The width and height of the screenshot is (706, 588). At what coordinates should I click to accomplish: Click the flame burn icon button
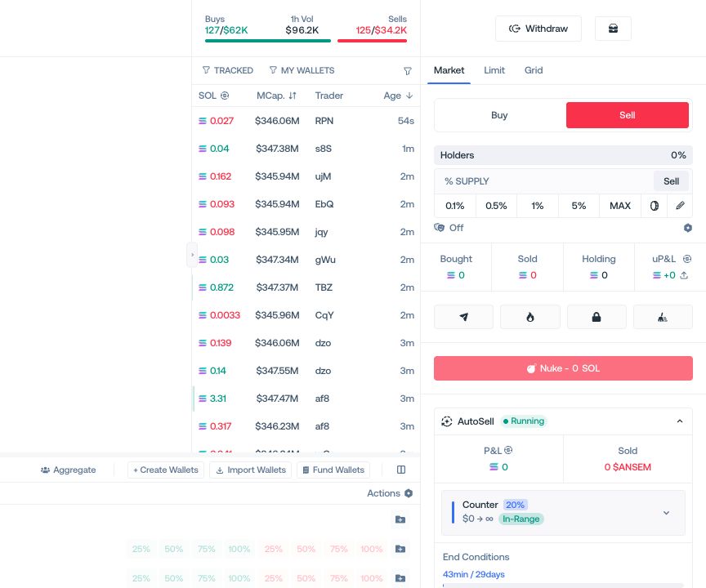530,317
